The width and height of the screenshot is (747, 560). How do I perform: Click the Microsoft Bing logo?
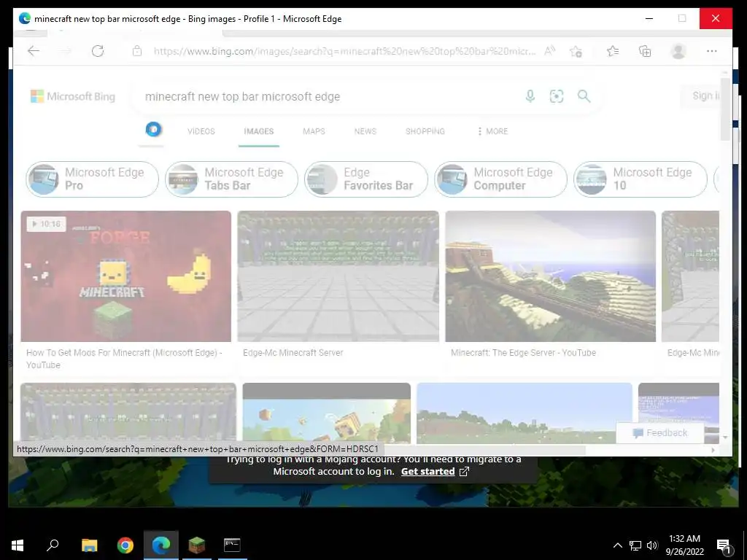(x=73, y=96)
